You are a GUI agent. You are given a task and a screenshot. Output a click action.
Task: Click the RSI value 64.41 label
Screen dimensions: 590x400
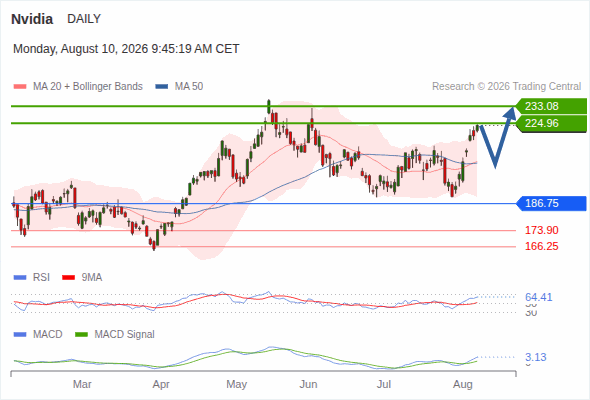point(538,297)
